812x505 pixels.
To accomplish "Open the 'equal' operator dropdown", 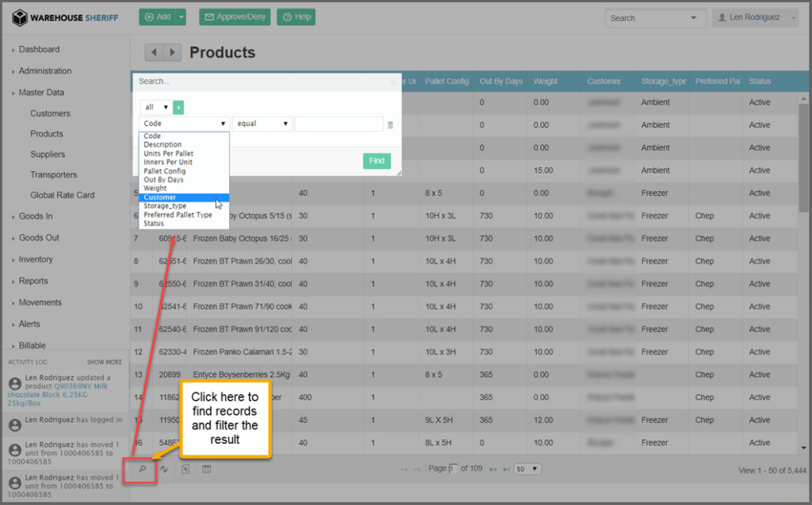I will pos(262,124).
